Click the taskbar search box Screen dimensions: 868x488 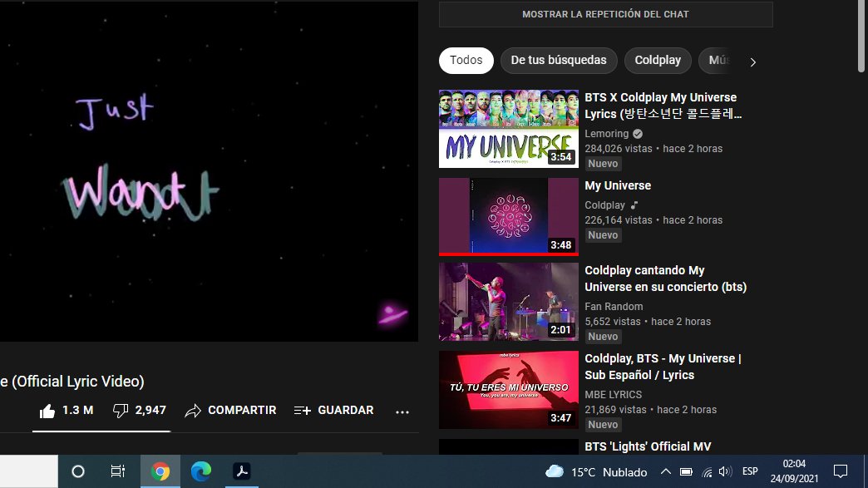[29, 471]
